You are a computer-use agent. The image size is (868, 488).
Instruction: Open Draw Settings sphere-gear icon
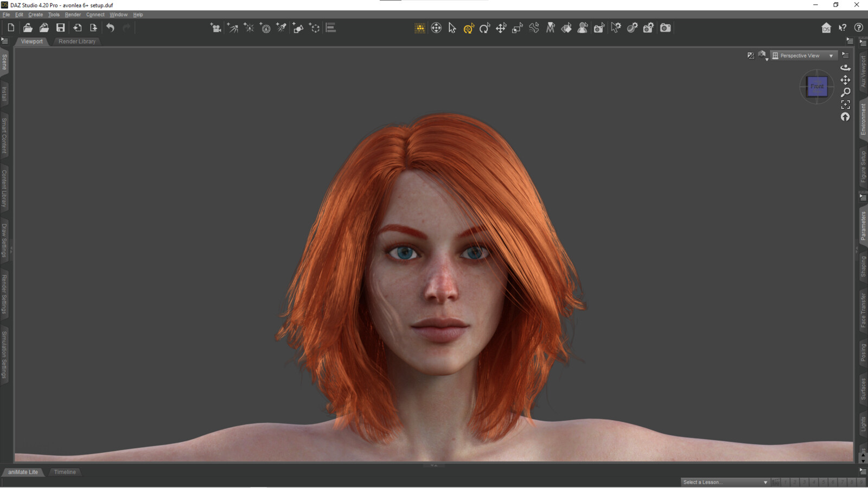632,28
